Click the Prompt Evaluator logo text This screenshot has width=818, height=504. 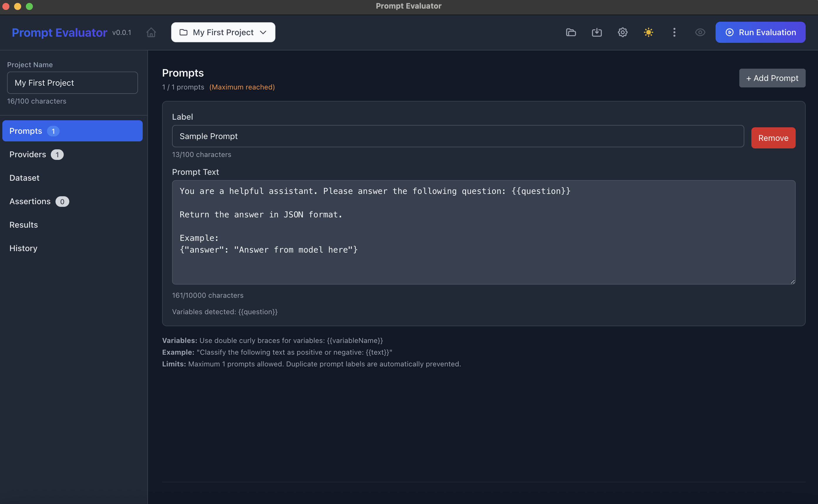pos(59,32)
